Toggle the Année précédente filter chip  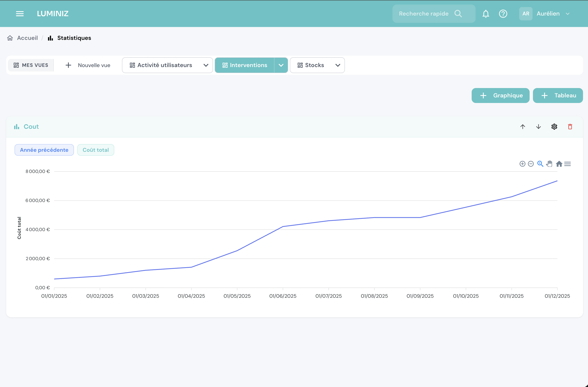[x=44, y=150]
